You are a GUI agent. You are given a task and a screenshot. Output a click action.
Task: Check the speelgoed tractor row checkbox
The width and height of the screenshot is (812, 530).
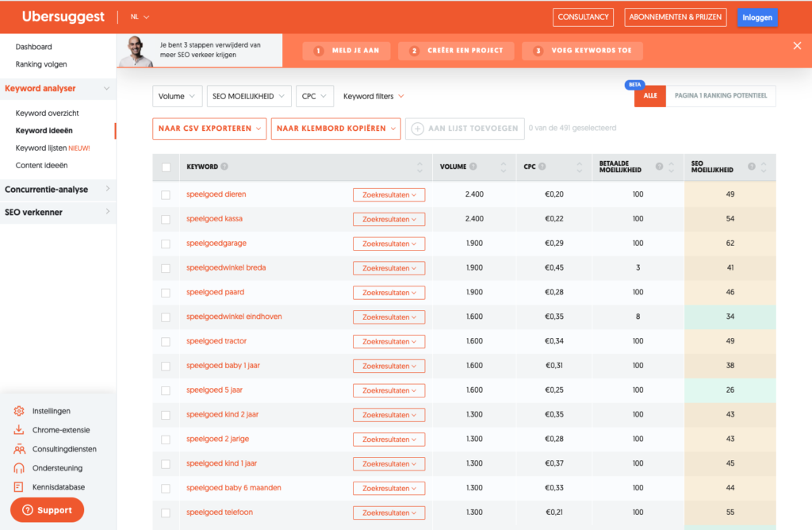tap(166, 341)
